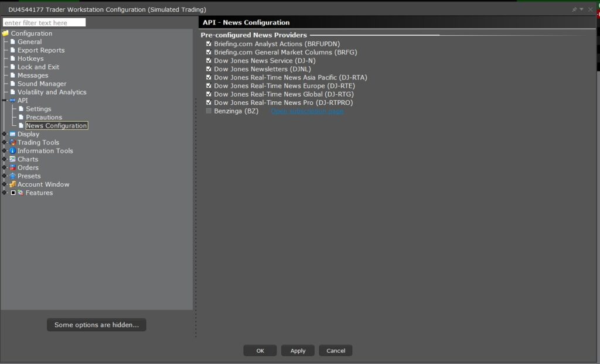This screenshot has width=600, height=364.
Task: Disable Dow Jones Real-Time News Europe
Action: (209, 86)
